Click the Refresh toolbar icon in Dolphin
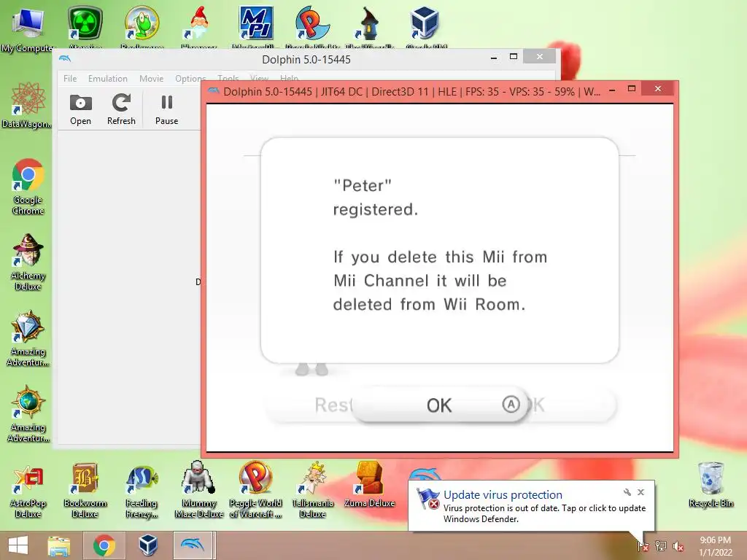Screen dimensions: 747x560 click(x=121, y=109)
